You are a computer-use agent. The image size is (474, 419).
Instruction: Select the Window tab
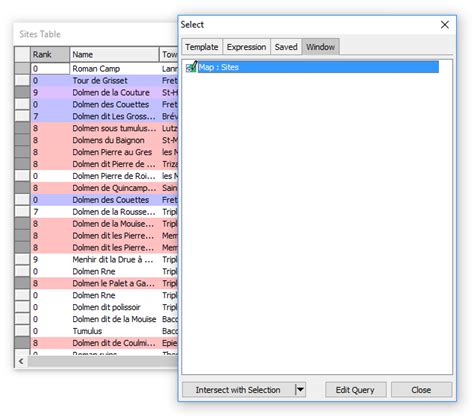click(321, 47)
